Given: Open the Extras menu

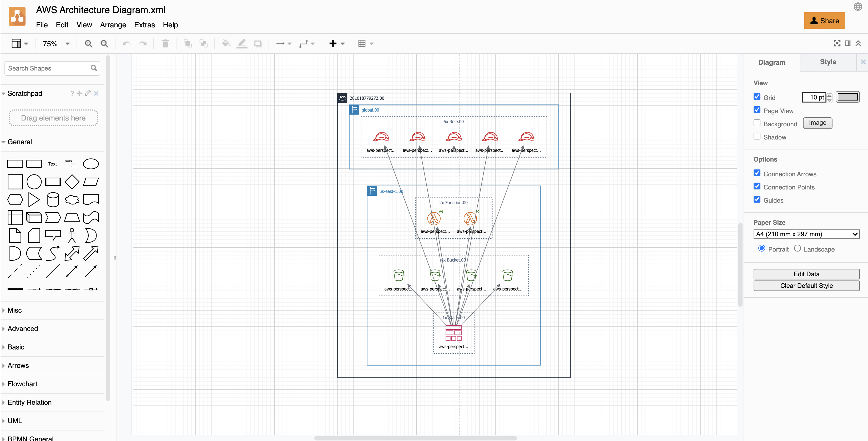Looking at the screenshot, I should point(144,25).
